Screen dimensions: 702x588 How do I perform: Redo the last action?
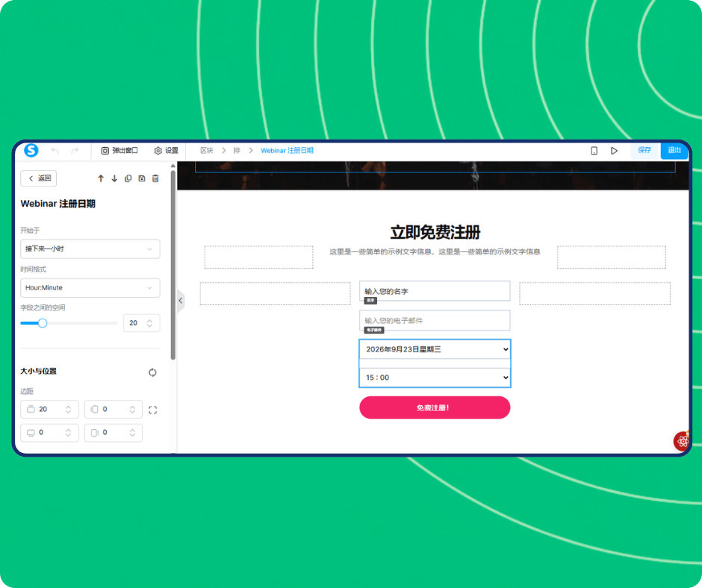(x=75, y=150)
